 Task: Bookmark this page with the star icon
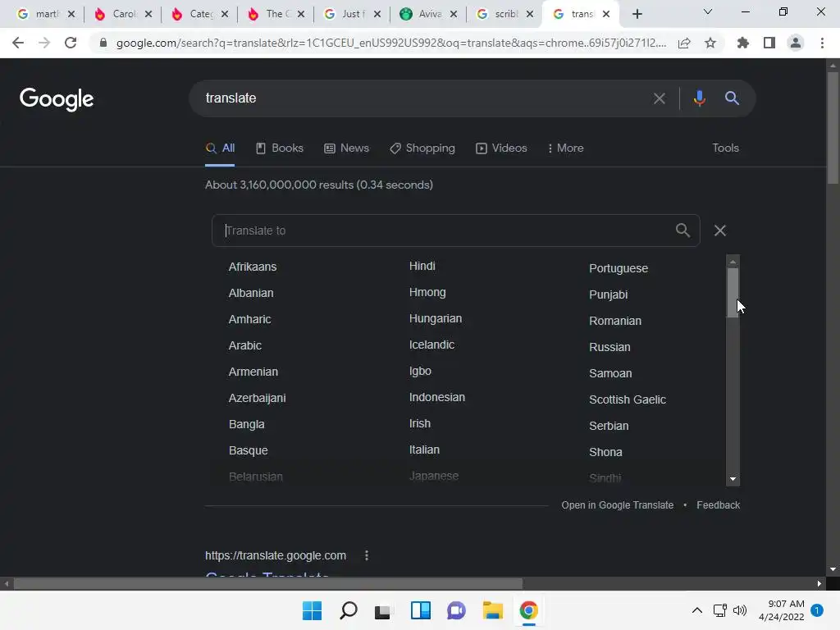pos(710,43)
